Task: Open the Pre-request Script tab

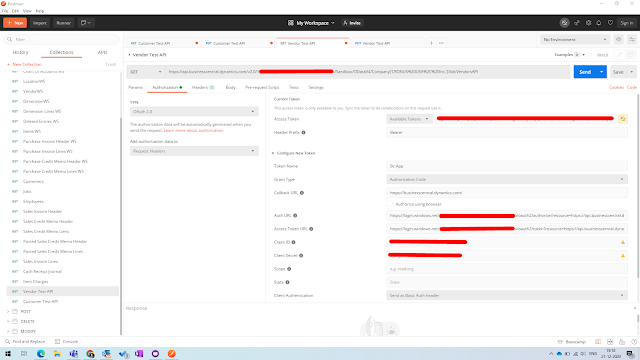Action: click(x=262, y=87)
